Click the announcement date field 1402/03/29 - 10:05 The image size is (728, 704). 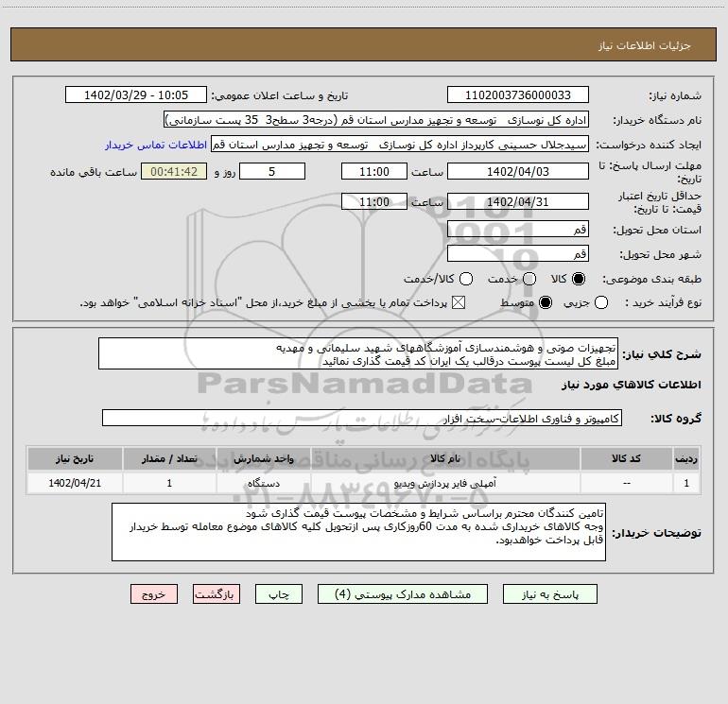(x=136, y=95)
